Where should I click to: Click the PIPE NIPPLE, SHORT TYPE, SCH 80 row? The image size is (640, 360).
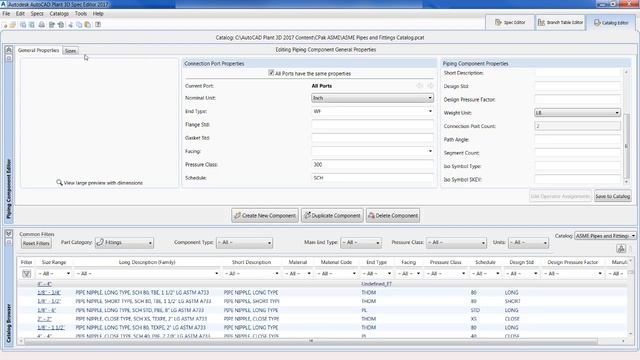tap(322, 301)
